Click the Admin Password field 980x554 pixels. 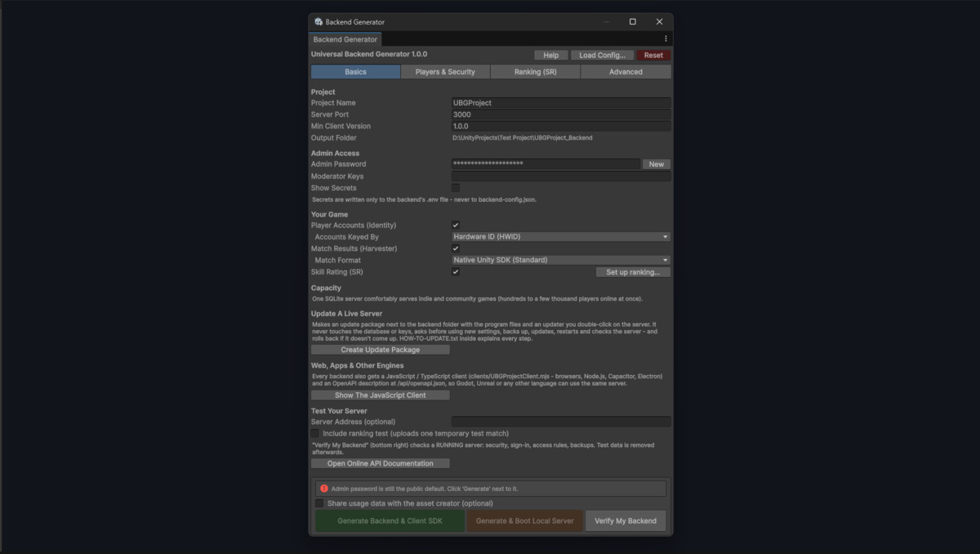(x=546, y=164)
